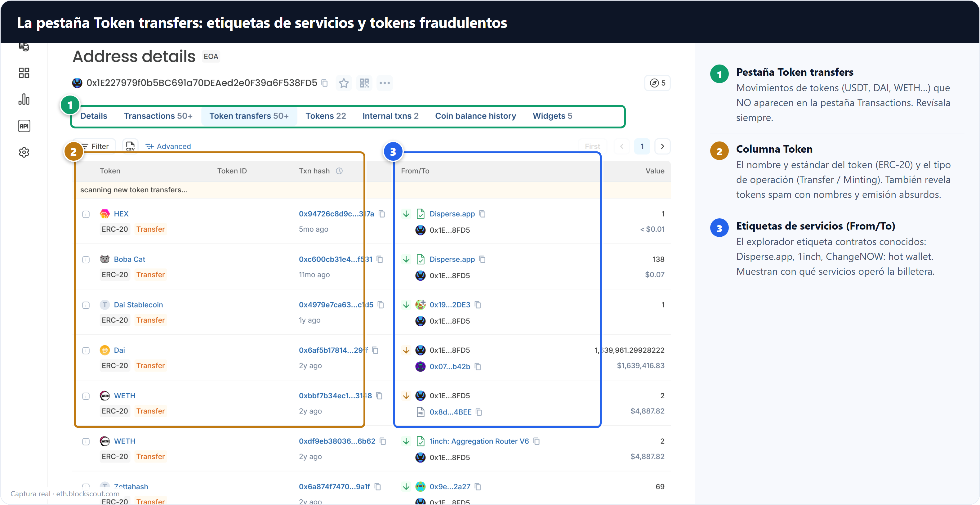This screenshot has width=980, height=505.
Task: Open the Filter dropdown
Action: pyautogui.click(x=95, y=146)
